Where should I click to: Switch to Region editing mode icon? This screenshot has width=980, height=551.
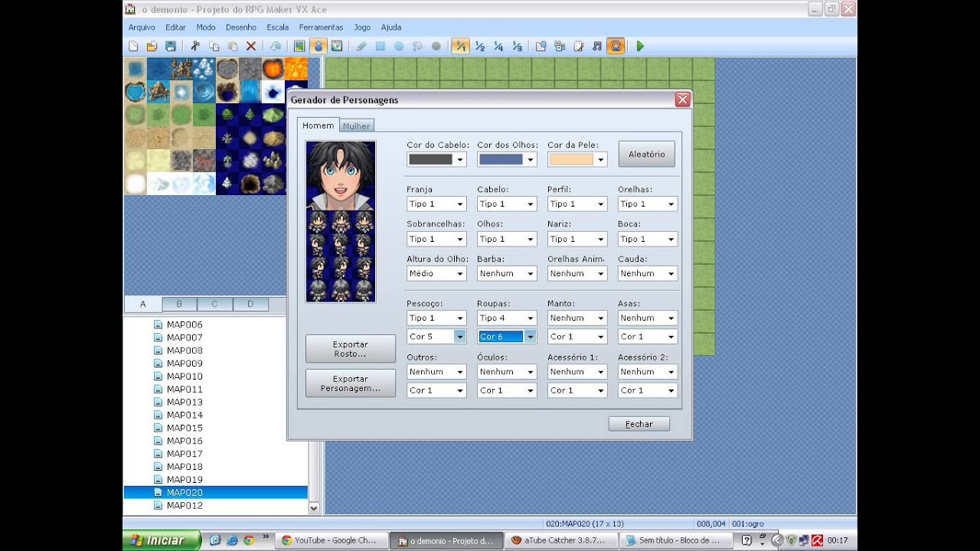337,47
